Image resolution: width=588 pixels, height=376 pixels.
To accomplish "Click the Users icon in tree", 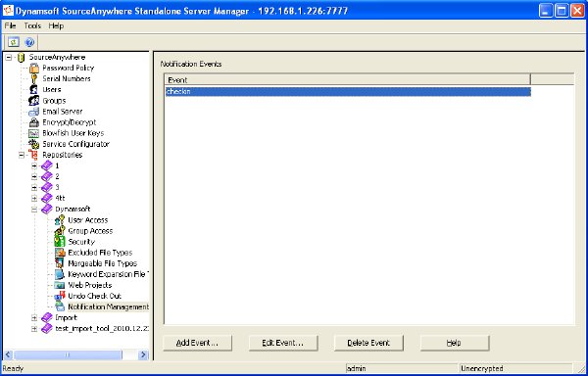I will point(34,90).
